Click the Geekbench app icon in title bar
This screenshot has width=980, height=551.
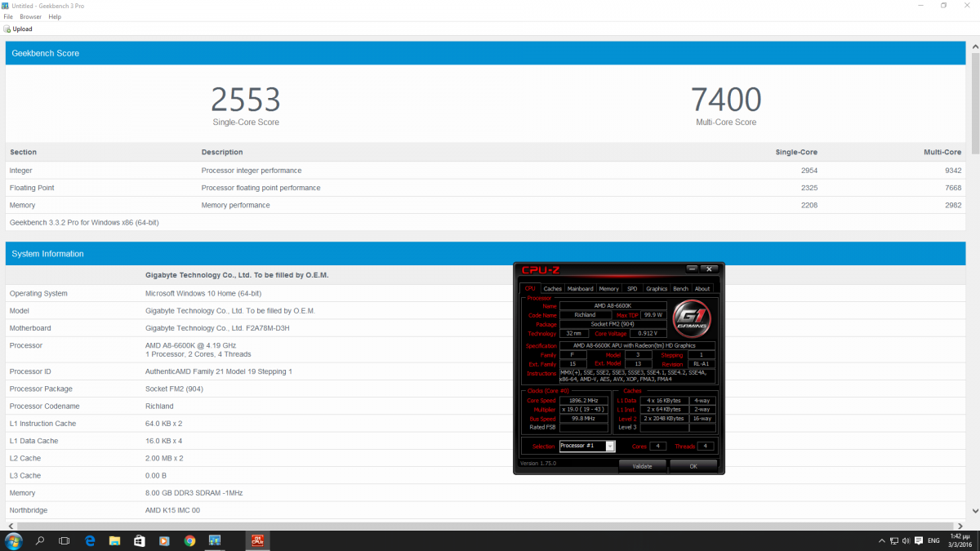pos(6,6)
